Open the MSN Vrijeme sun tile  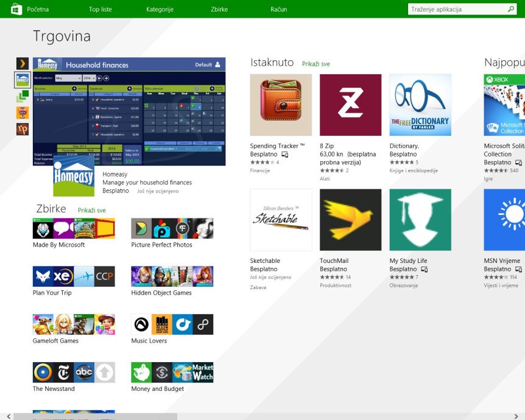coord(504,220)
